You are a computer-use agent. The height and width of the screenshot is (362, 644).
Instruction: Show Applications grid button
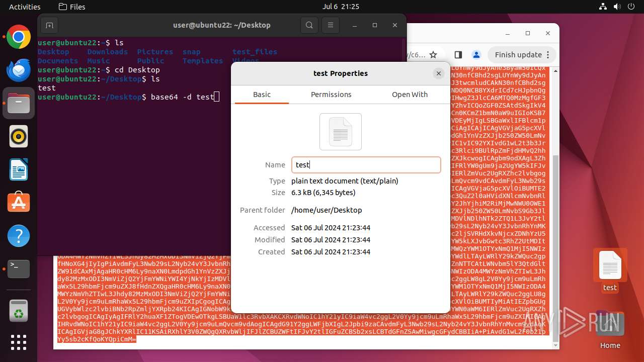point(19,342)
